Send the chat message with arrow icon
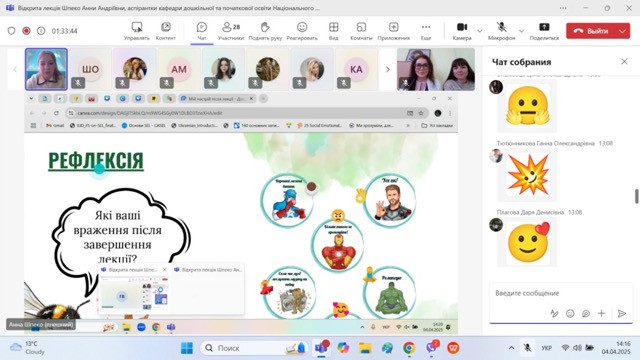The width and height of the screenshot is (640, 360). click(622, 313)
